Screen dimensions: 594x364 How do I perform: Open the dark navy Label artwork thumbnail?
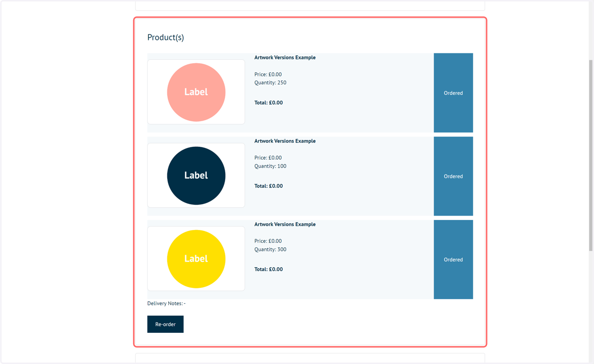(x=196, y=176)
